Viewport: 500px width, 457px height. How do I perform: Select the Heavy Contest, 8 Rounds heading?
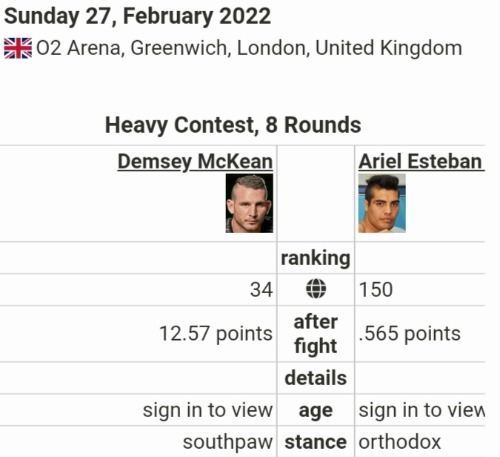(233, 125)
